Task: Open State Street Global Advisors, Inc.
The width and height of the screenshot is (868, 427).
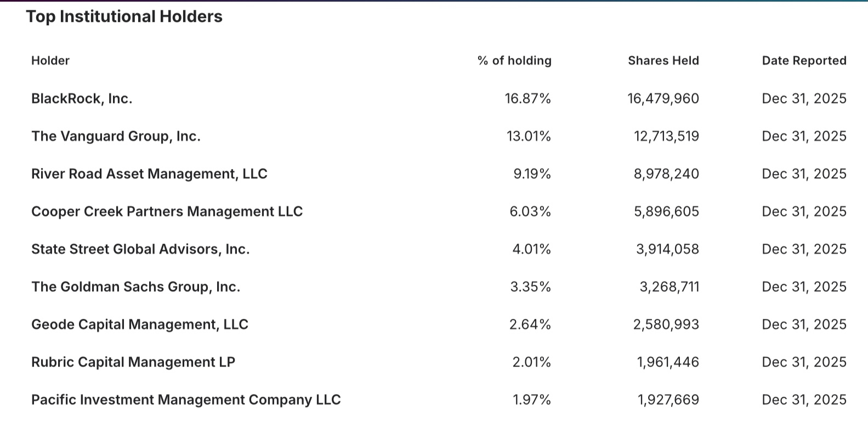Action: click(x=140, y=249)
